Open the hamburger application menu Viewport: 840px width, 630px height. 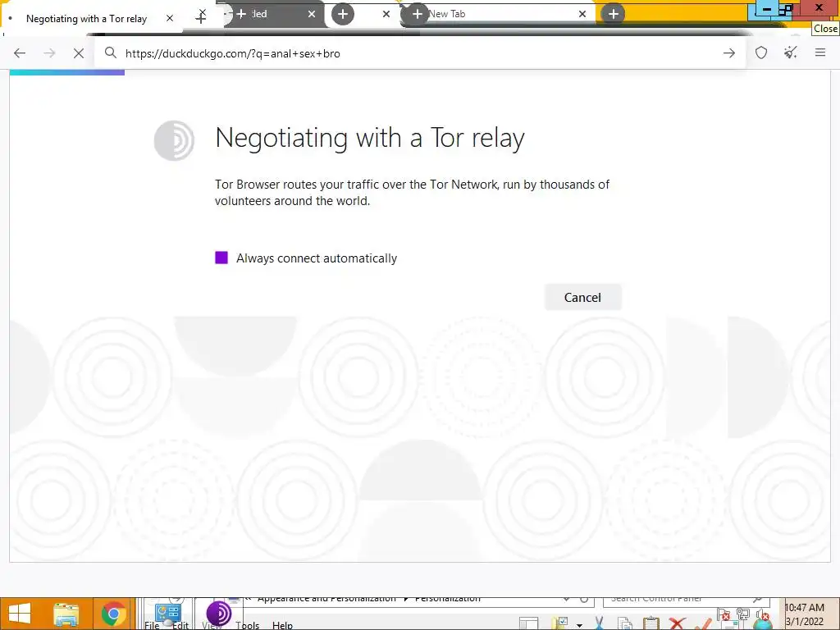click(x=820, y=52)
